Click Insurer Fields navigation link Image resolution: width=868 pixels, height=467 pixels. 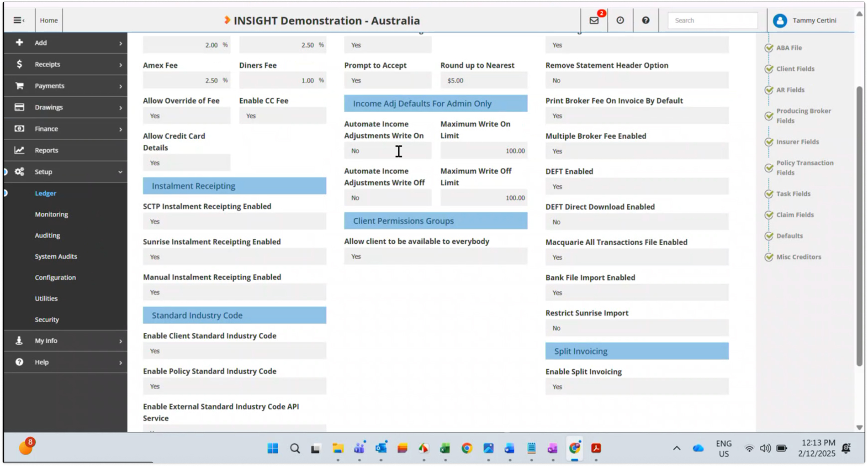[798, 142]
